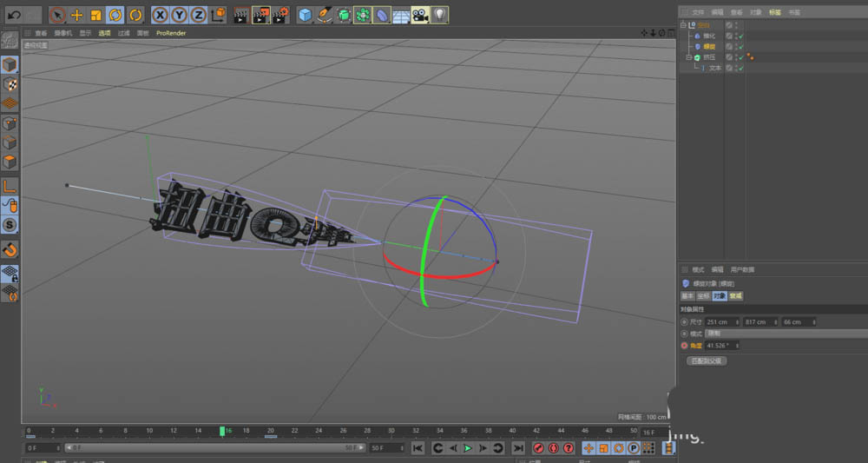Add a cube primitive object

point(305,15)
